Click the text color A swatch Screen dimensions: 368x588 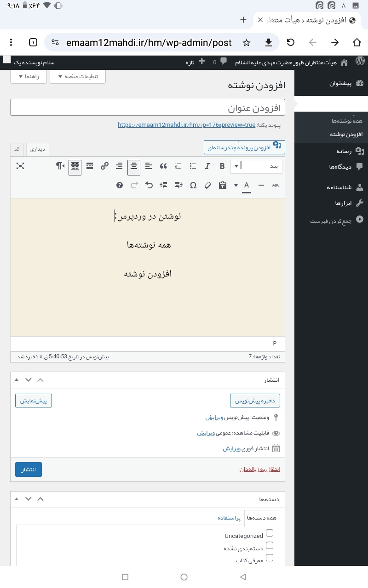[x=247, y=185]
